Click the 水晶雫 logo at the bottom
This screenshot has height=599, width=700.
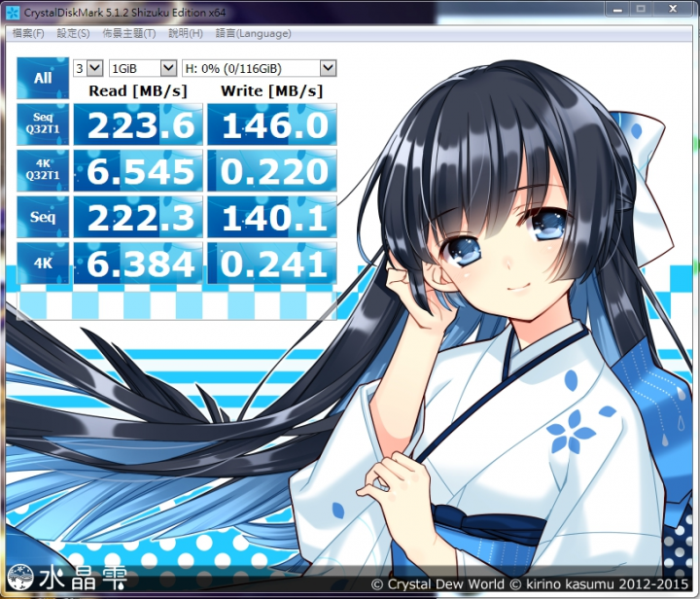[x=67, y=578]
